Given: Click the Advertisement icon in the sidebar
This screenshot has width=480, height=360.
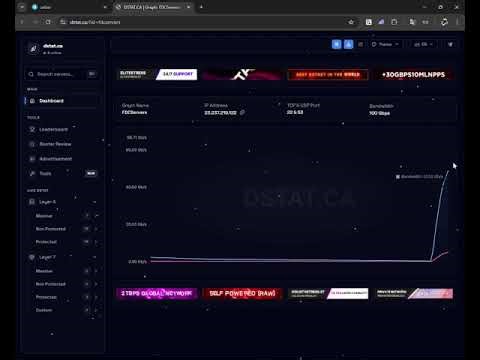Looking at the screenshot, I should (32, 159).
